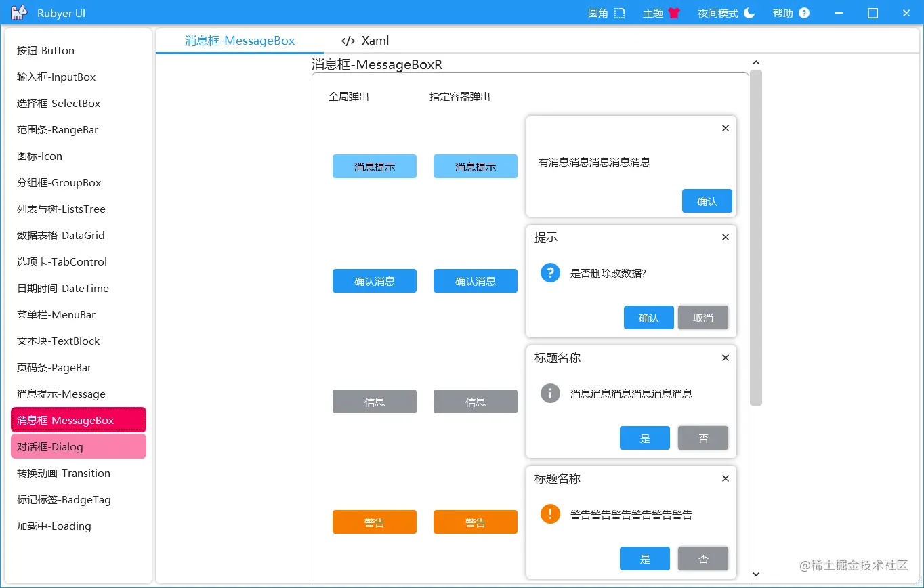Toggle 夜间模式 night mode with the moon icon
Viewport: 924px width, 588px height.
pos(749,12)
